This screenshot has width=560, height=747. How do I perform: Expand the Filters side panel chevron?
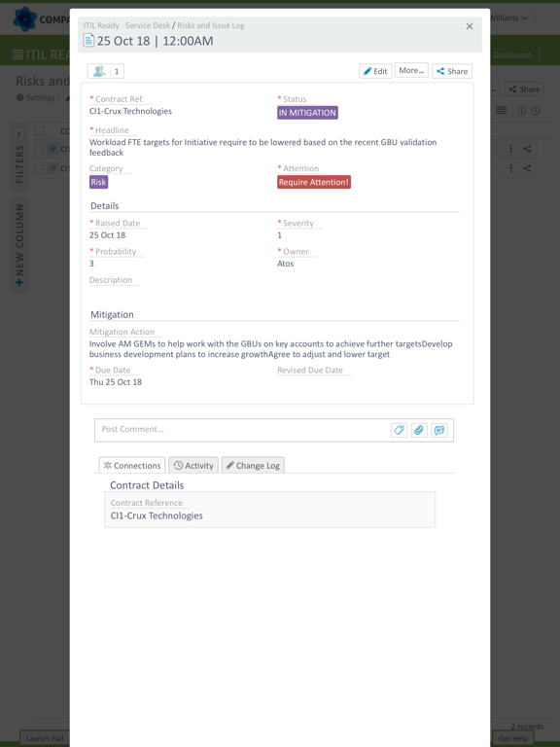click(19, 134)
